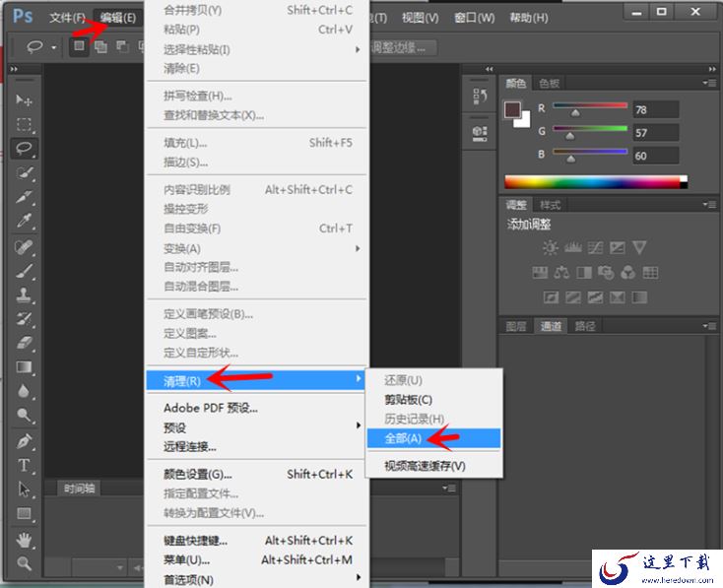This screenshot has width=723, height=588.
Task: Select the Spot Healing Brush tool
Action: [24, 247]
